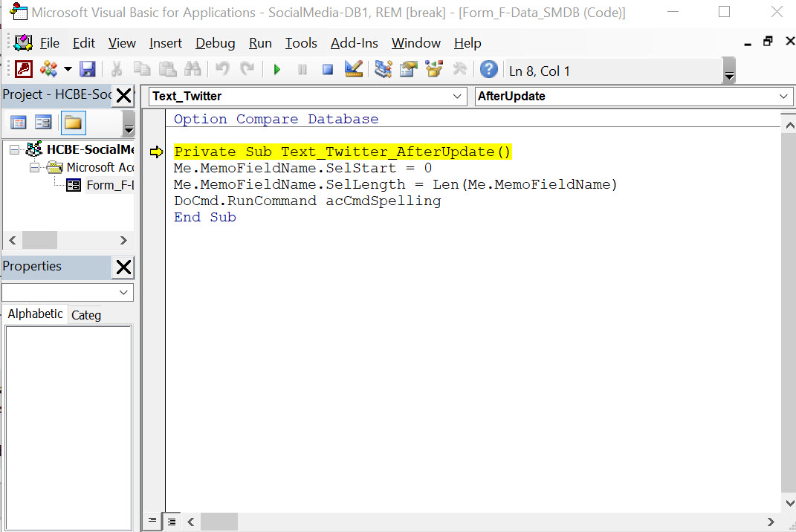This screenshot has height=532, width=796.
Task: Click the Insert Module icon
Action: 49,69
